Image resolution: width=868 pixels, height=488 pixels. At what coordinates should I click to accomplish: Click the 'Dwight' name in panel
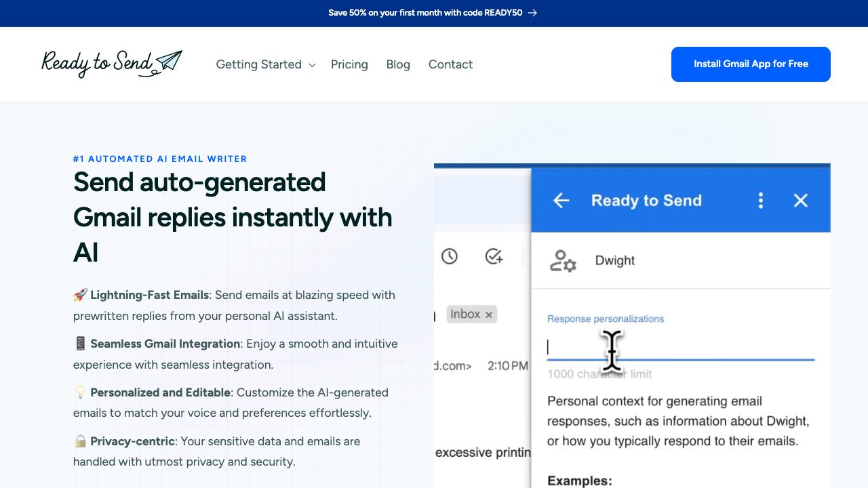pos(615,261)
